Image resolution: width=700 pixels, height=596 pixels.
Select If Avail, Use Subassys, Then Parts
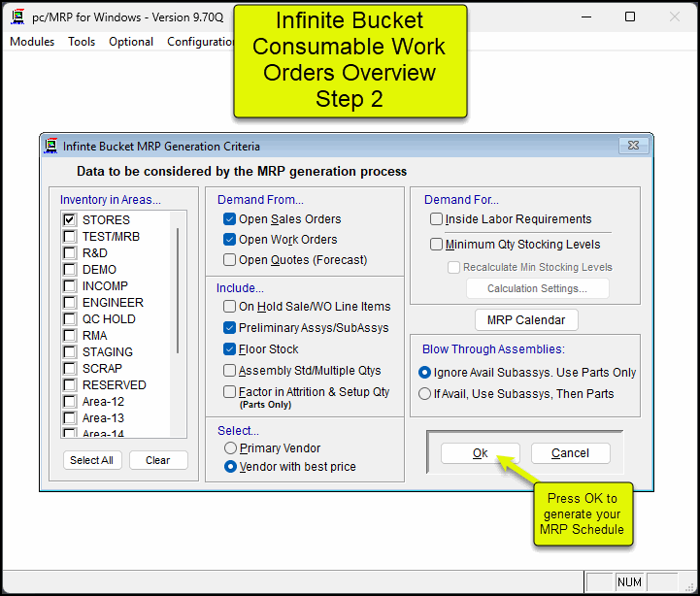coord(424,394)
